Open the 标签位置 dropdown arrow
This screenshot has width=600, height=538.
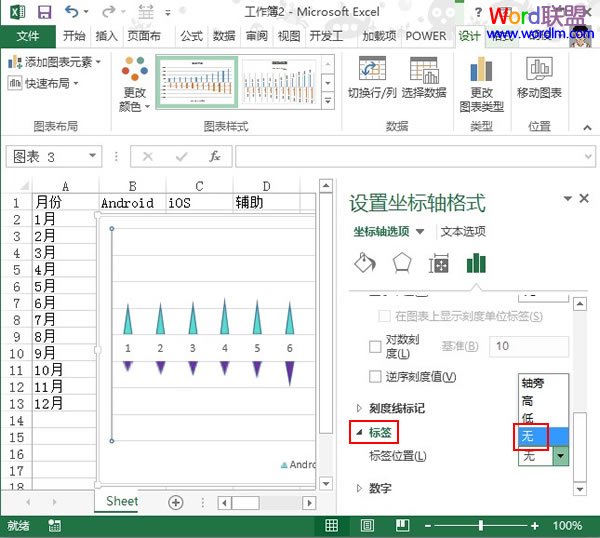561,456
